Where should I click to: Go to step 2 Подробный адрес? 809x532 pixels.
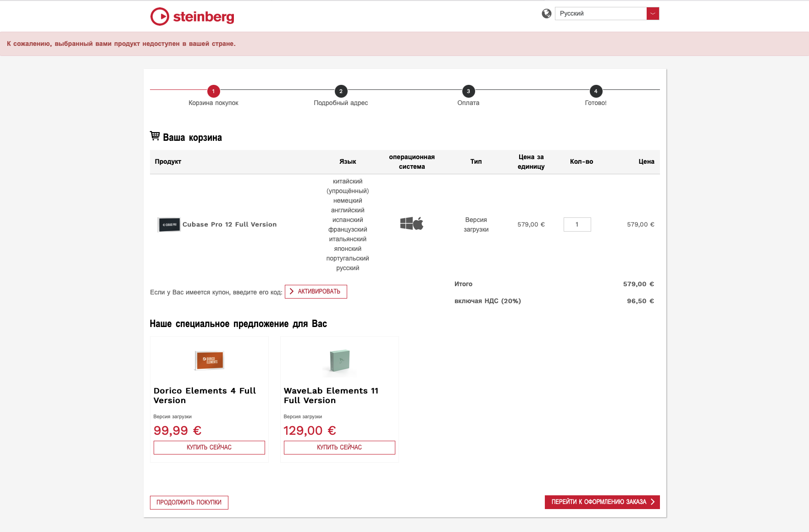[341, 91]
